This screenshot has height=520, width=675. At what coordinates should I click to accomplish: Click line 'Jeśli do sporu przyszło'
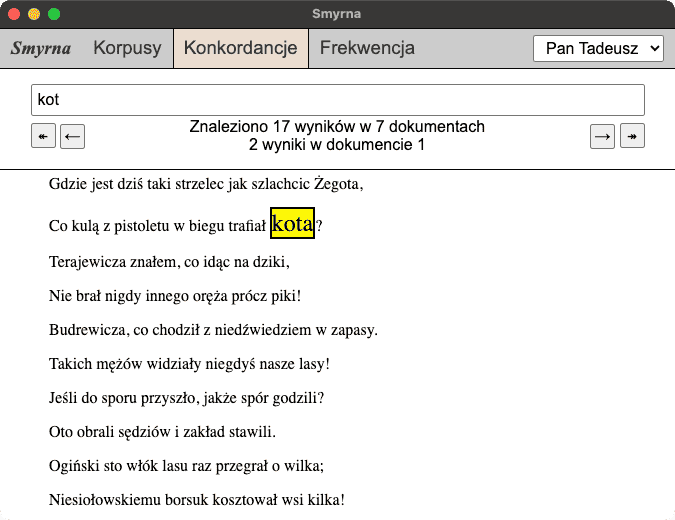[186, 398]
